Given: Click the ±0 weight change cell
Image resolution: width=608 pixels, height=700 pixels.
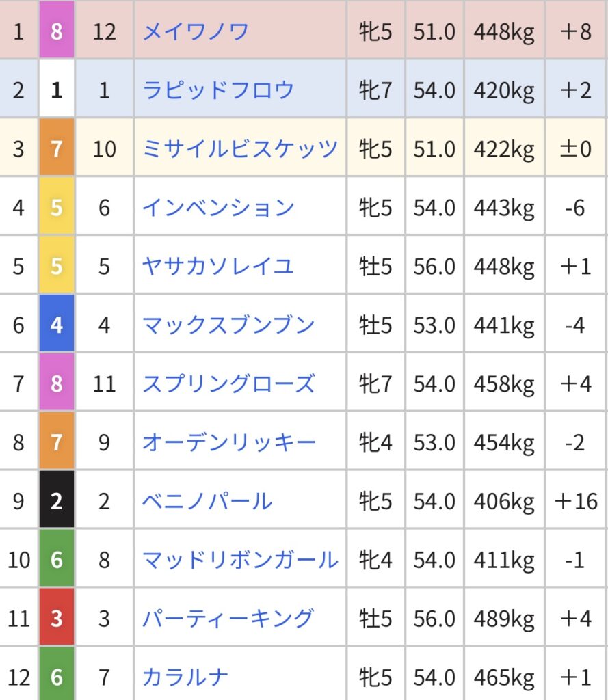Looking at the screenshot, I should point(577,148).
